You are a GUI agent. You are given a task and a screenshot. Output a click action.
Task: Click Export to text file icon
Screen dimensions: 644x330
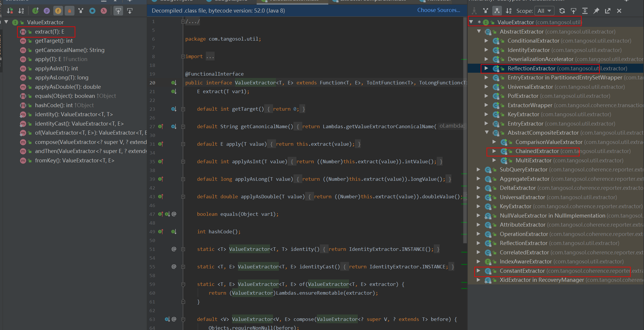608,11
